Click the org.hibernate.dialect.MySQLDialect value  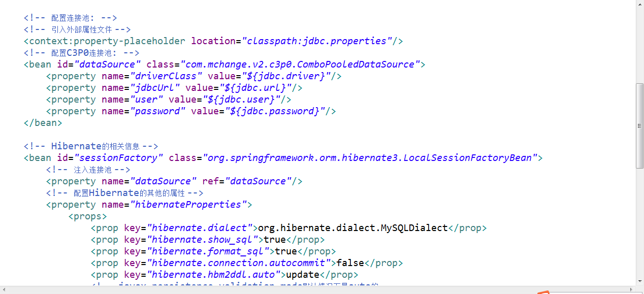coord(353,228)
